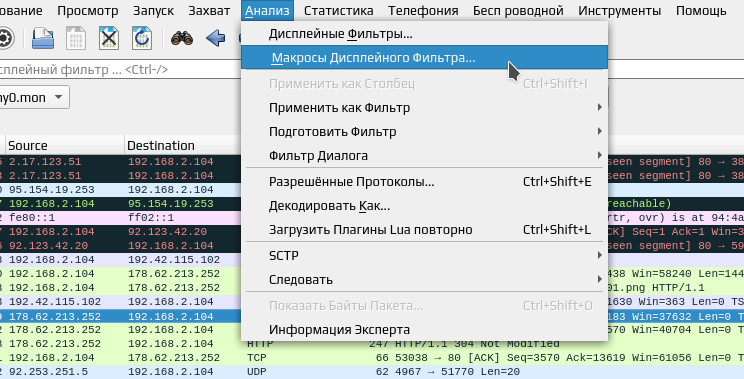Click the close capture file icon

109,38
